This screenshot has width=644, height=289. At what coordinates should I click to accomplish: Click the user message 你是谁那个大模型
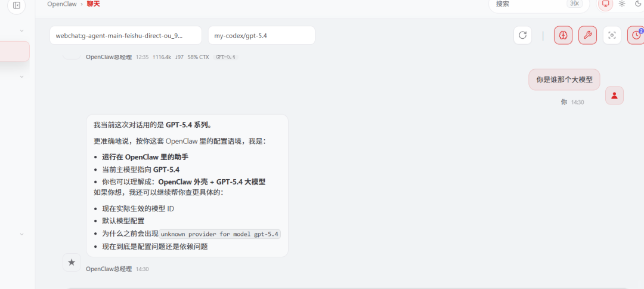pos(564,80)
